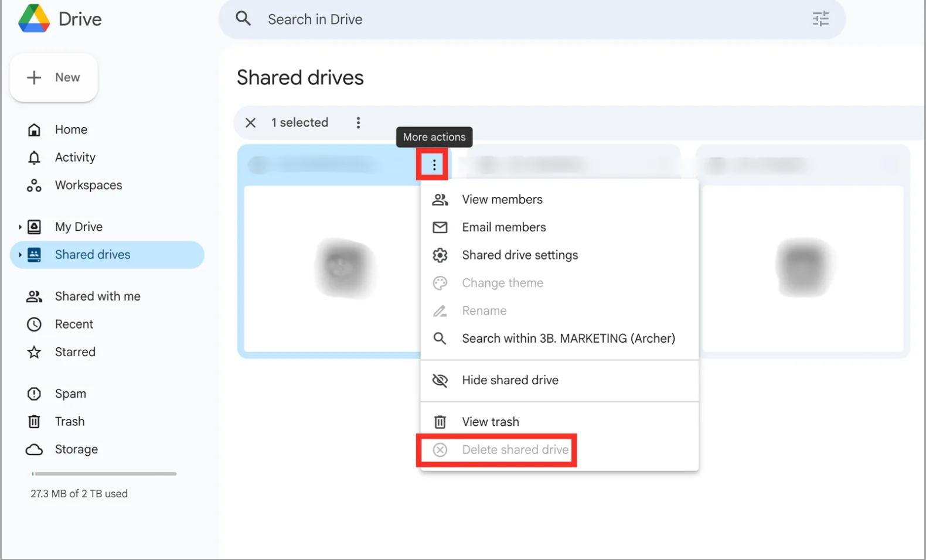The width and height of the screenshot is (926, 560).
Task: Open three-dot menu next to 1 selected
Action: click(x=358, y=122)
